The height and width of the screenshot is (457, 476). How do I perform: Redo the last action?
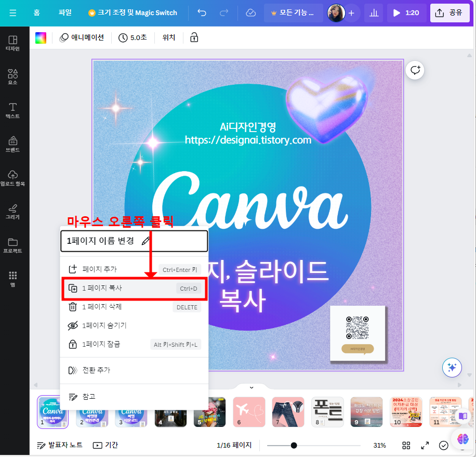click(224, 13)
